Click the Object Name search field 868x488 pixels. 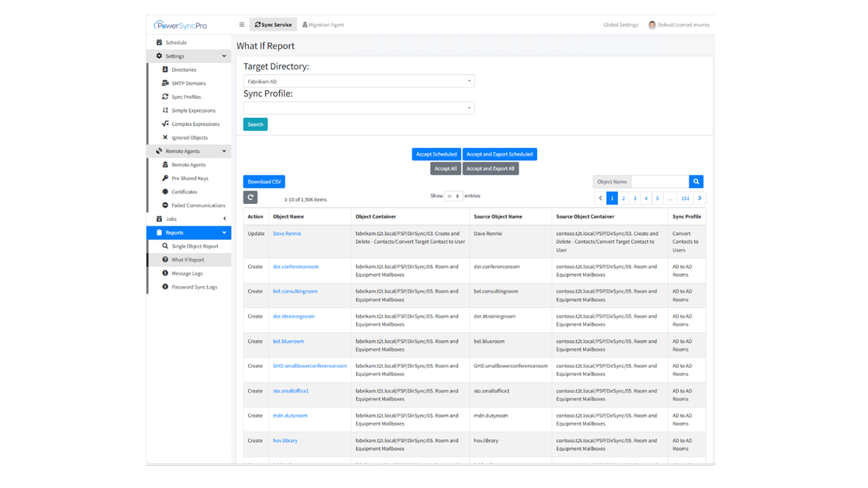660,182
